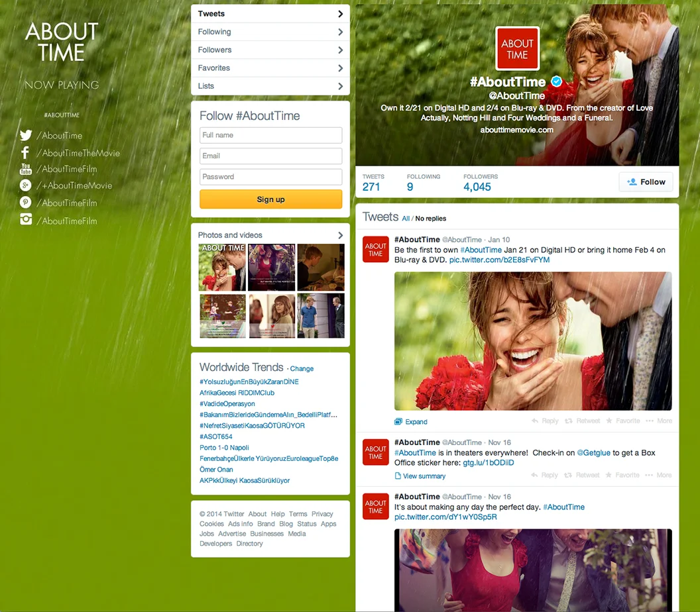Visit abouttimemovie.com link
The width and height of the screenshot is (700, 612).
pyautogui.click(x=517, y=130)
